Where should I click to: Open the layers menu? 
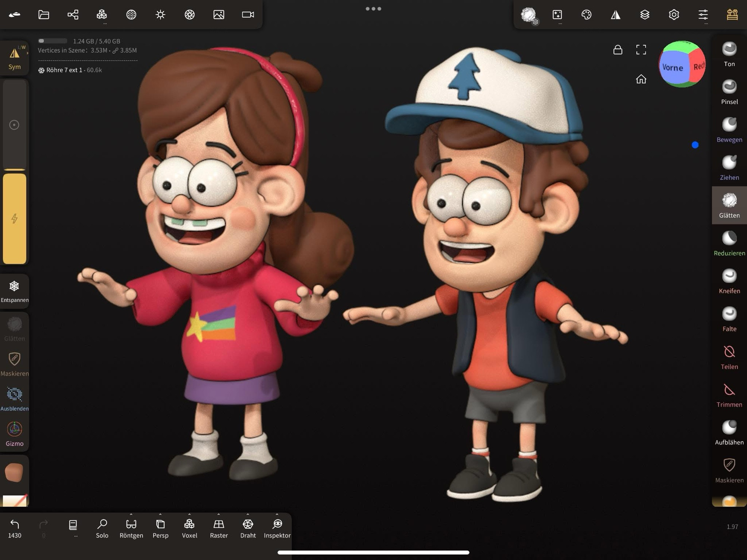[645, 15]
